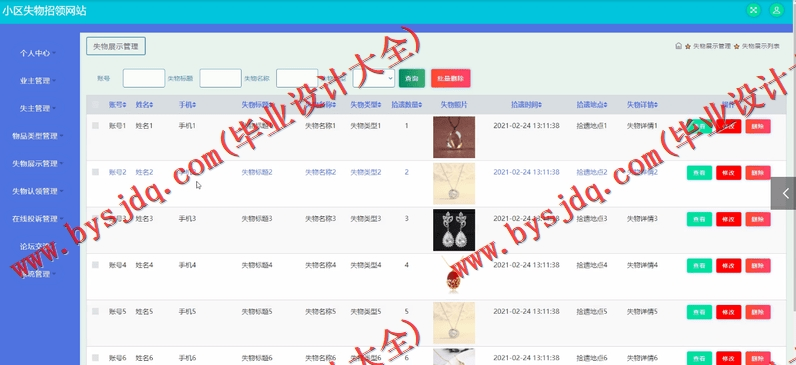Check the row checkbox for 账号4
The height and width of the screenshot is (365, 796).
click(95, 265)
